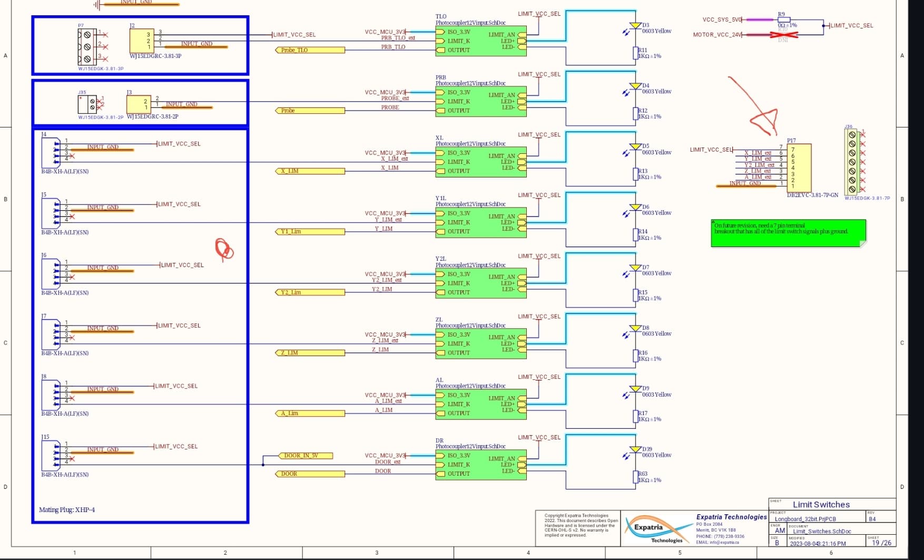Image resolution: width=924 pixels, height=560 pixels.
Task: Click the 'EMAIL: info@expatria.ca' line
Action: [x=717, y=542]
